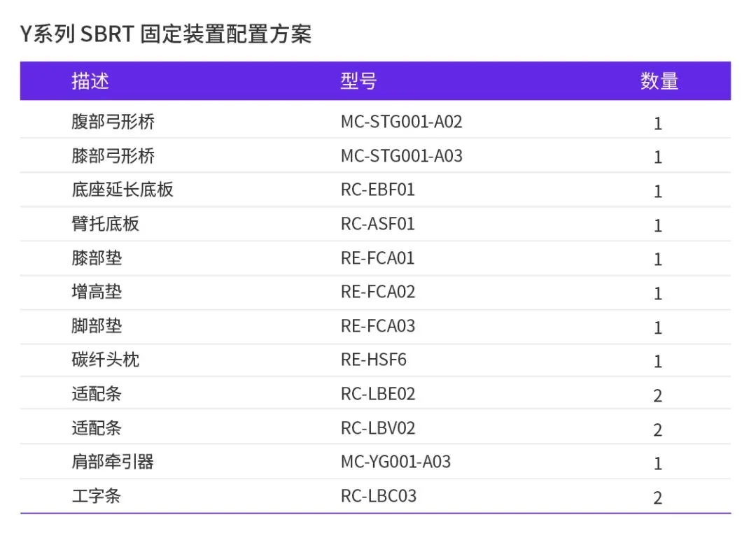The width and height of the screenshot is (756, 545).
Task: Click the Y系列 SBRT 固定装置配置方案 title
Action: [x=166, y=34]
